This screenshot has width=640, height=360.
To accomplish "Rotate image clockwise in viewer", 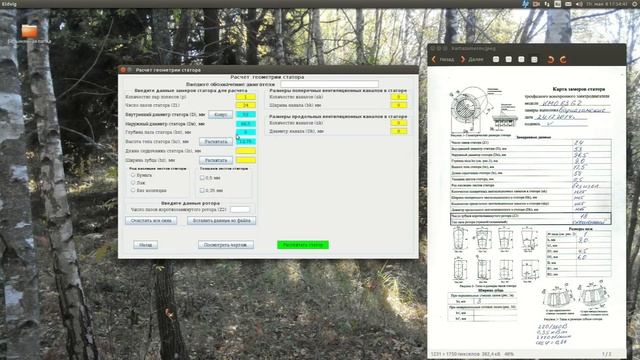I will (563, 60).
